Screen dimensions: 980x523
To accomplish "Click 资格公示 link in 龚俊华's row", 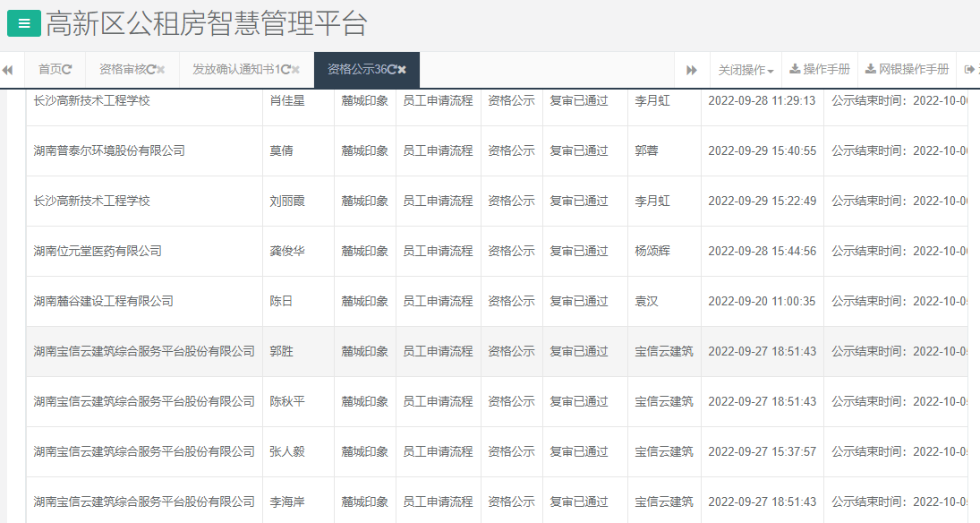I will (x=512, y=251).
